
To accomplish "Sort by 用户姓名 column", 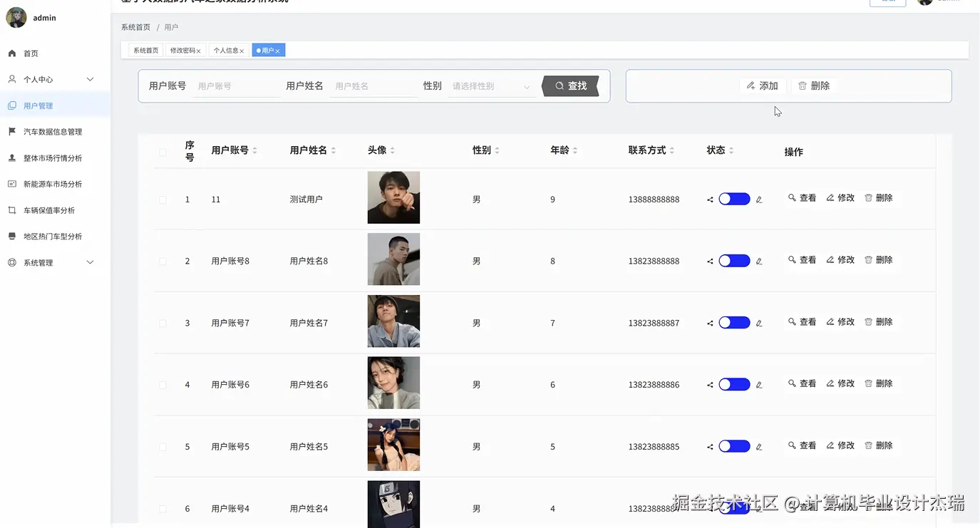I will click(x=333, y=150).
